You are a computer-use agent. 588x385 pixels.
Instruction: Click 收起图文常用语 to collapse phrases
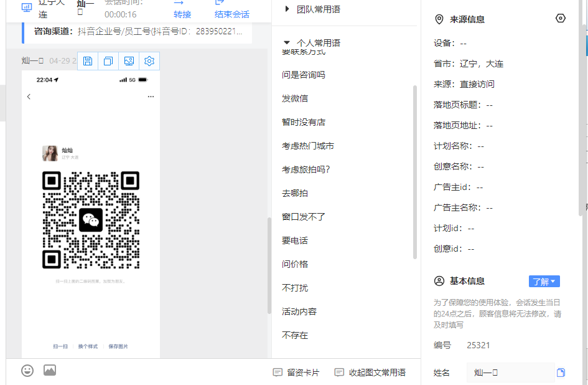click(370, 373)
